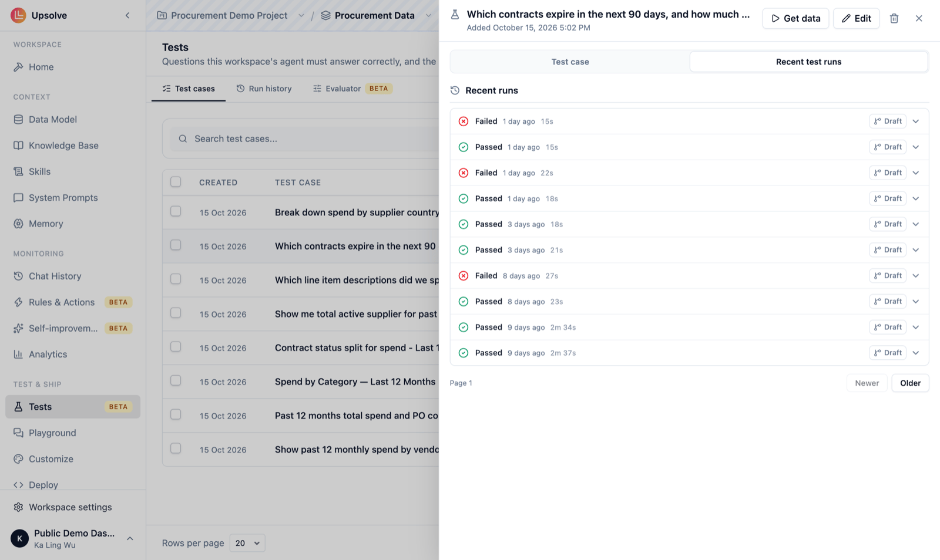Screen dimensions: 940x560
Task: Check the 'Break down spend by supplier country' row
Action: 176,211
